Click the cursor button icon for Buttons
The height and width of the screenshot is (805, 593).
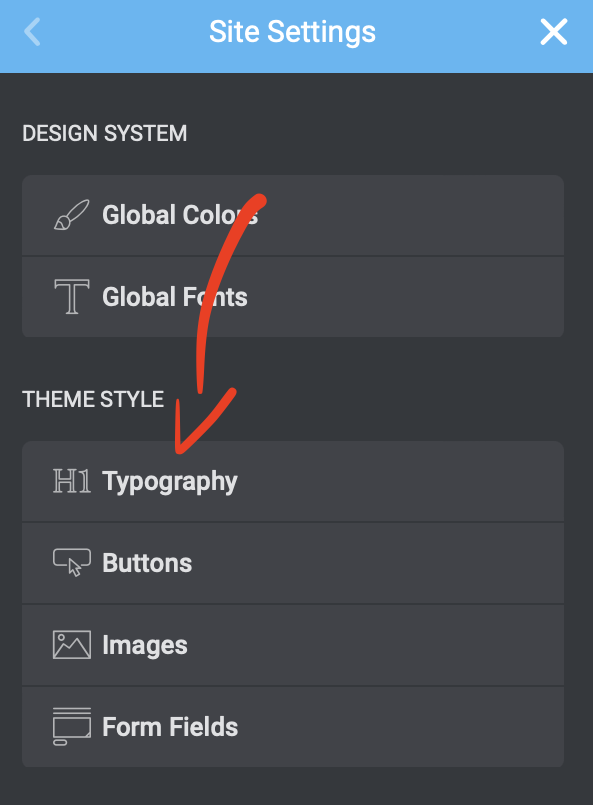(72, 563)
